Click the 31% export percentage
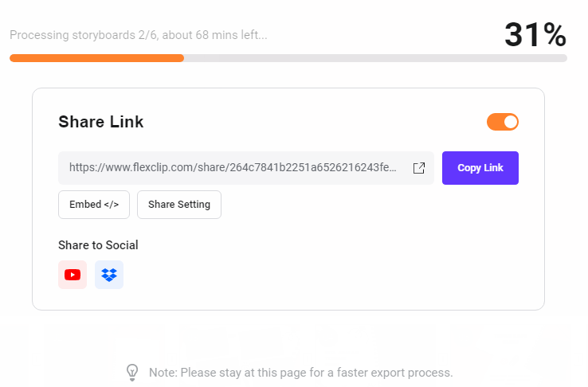 point(535,35)
